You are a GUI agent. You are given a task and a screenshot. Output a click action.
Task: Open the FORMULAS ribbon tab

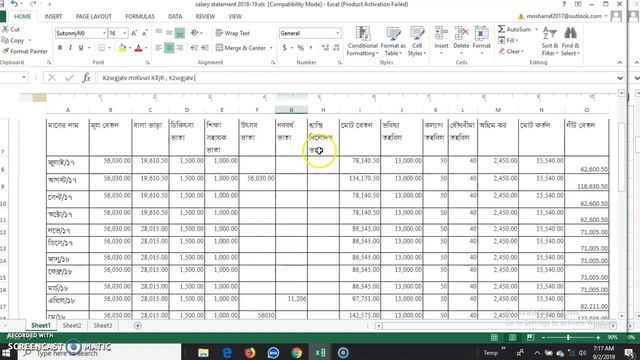[x=140, y=16]
